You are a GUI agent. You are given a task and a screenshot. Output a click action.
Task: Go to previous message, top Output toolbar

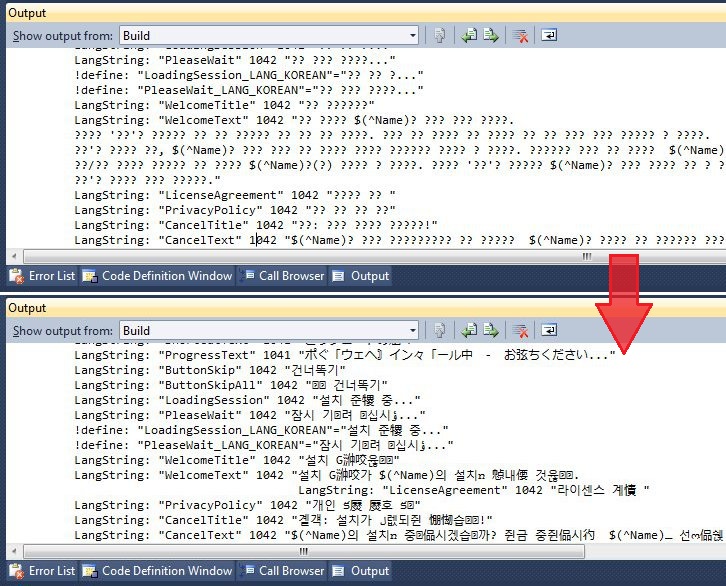click(469, 35)
